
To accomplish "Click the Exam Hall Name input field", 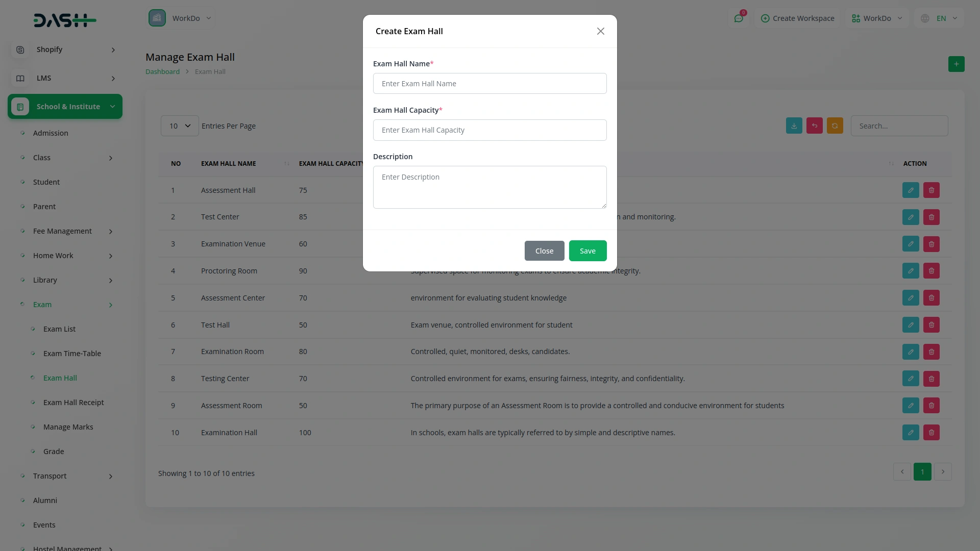I will (489, 84).
